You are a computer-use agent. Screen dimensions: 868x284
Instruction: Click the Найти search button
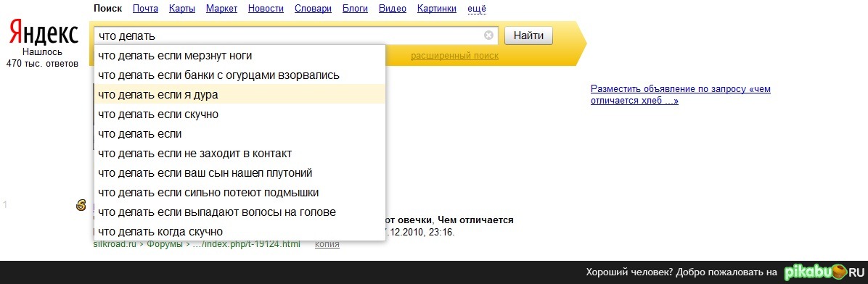click(528, 36)
